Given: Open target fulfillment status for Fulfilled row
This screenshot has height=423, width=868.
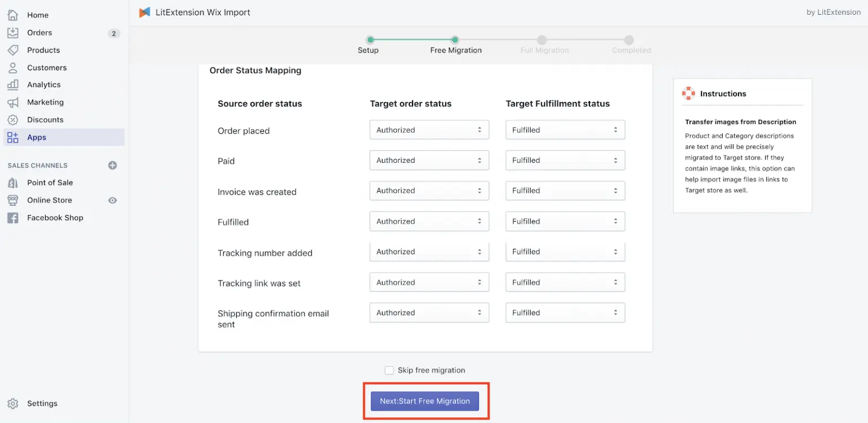Looking at the screenshot, I should [565, 221].
